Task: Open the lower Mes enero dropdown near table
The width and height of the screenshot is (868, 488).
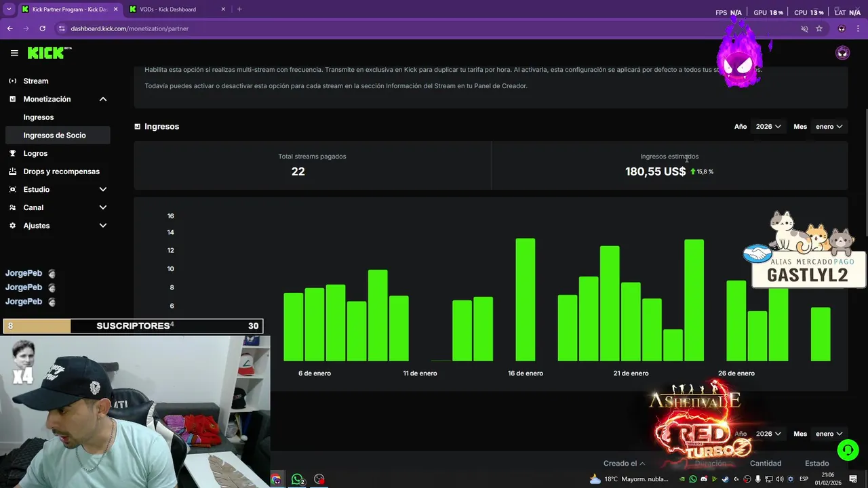Action: click(x=829, y=434)
